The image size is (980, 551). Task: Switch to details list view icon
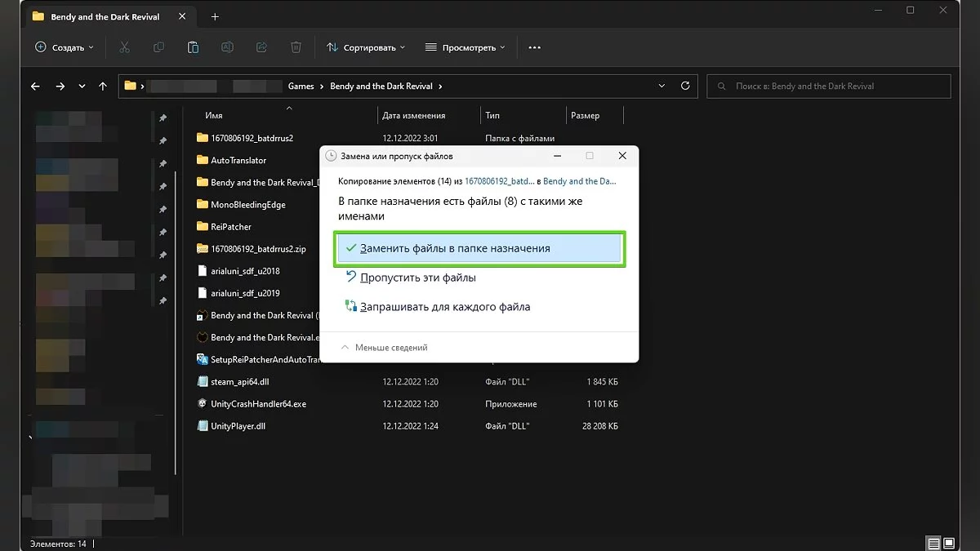[933, 543]
